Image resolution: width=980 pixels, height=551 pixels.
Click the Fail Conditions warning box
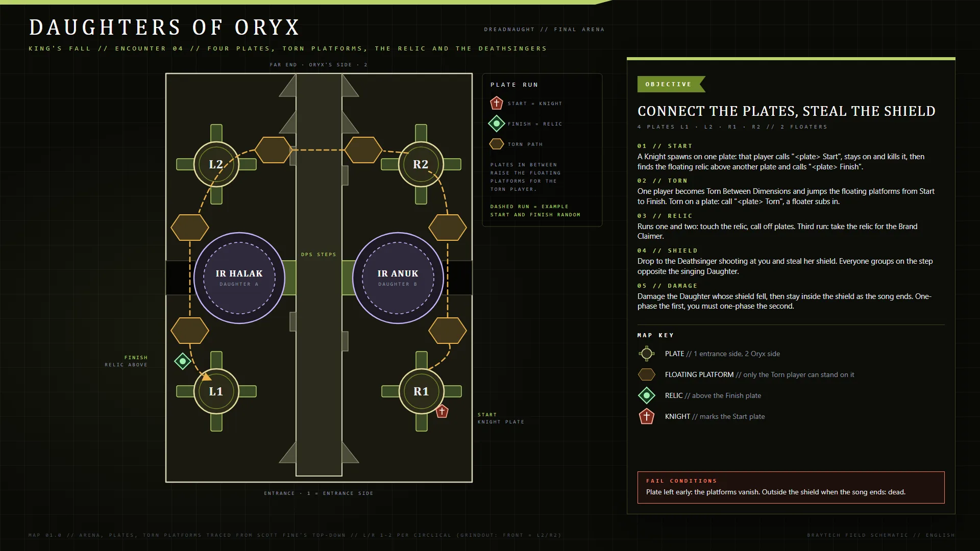pos(791,487)
